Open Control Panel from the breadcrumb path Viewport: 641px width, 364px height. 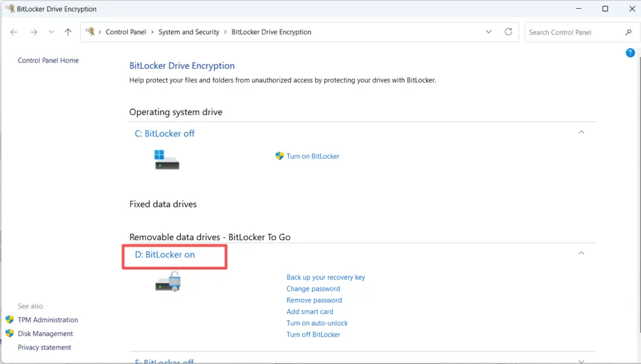126,31
